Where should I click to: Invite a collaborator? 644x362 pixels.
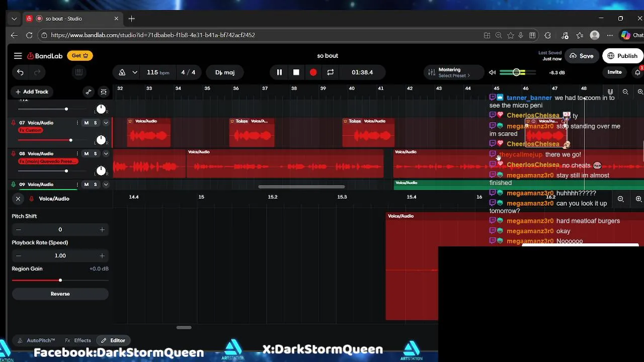pos(614,72)
